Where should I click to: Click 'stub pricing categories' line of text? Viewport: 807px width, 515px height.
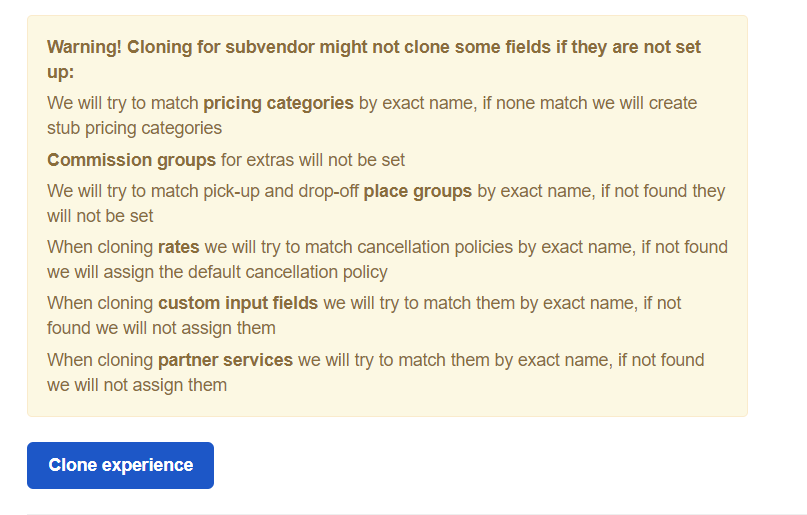[134, 128]
